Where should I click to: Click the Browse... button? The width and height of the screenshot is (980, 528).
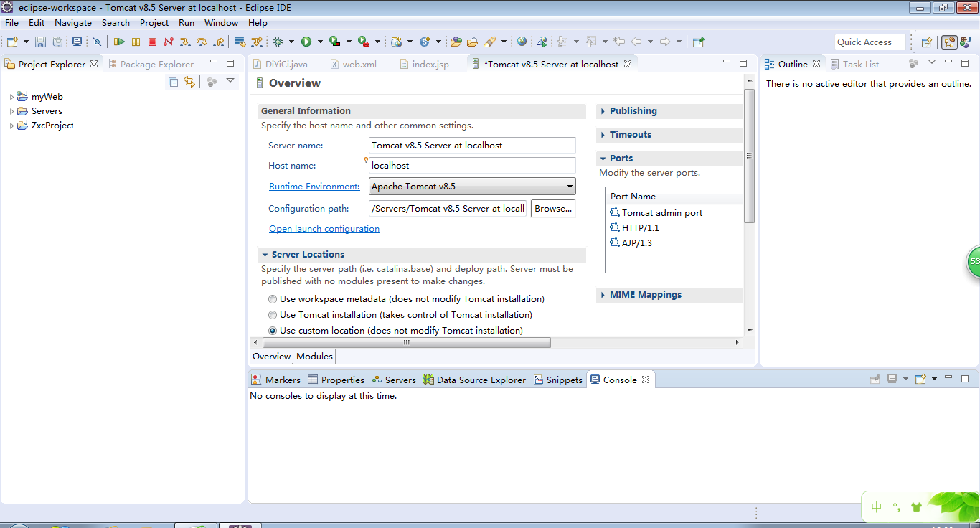click(x=553, y=209)
